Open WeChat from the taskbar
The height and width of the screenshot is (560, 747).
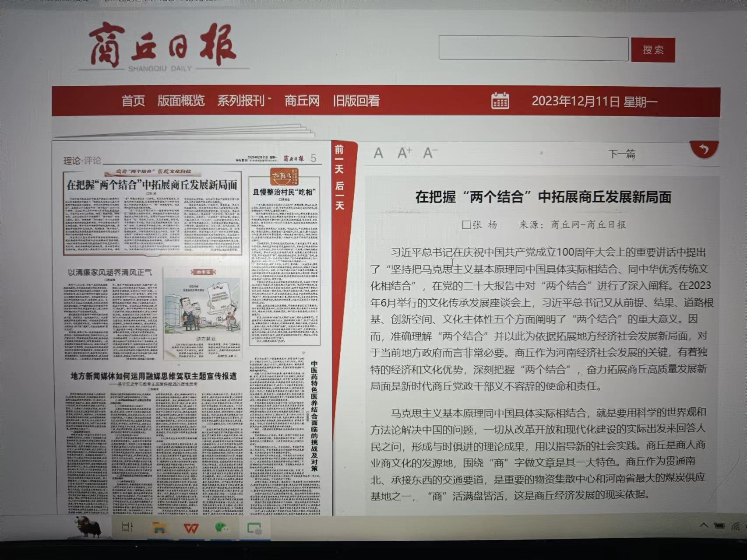pos(222,528)
